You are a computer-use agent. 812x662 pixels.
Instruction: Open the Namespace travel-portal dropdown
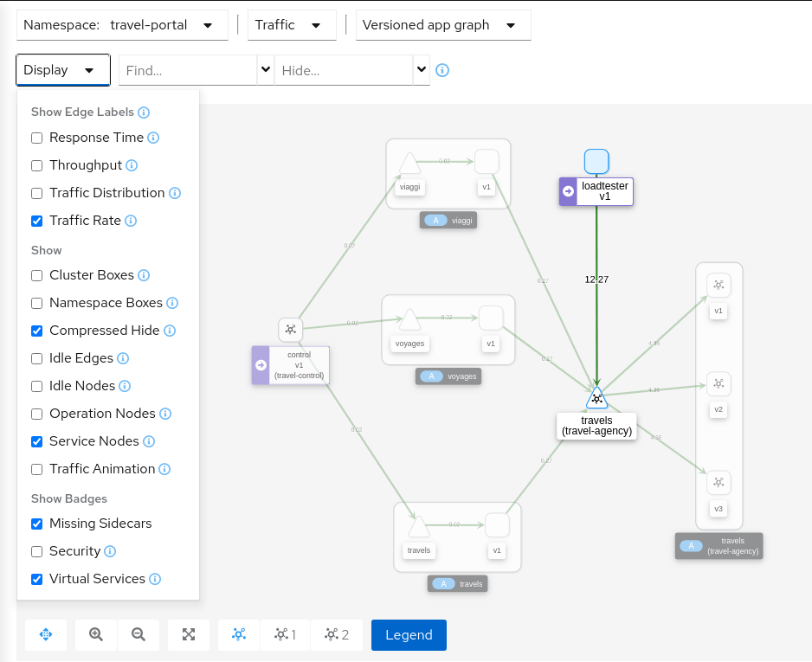[x=122, y=25]
